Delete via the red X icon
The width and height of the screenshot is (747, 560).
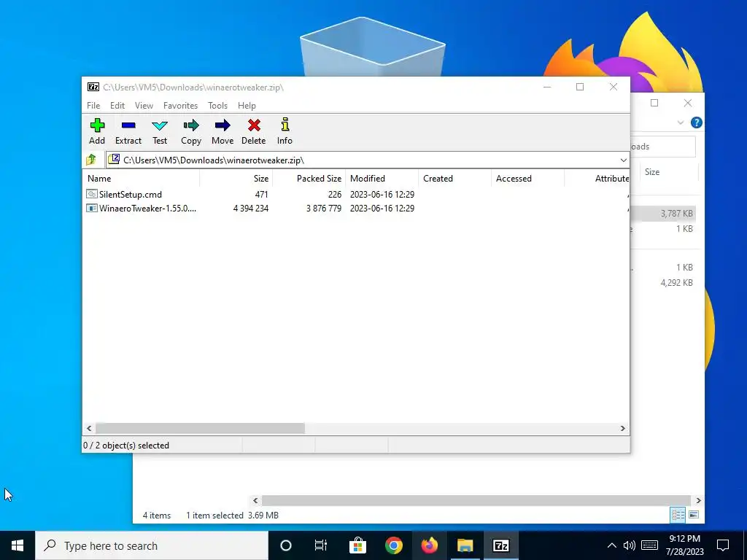click(x=254, y=125)
